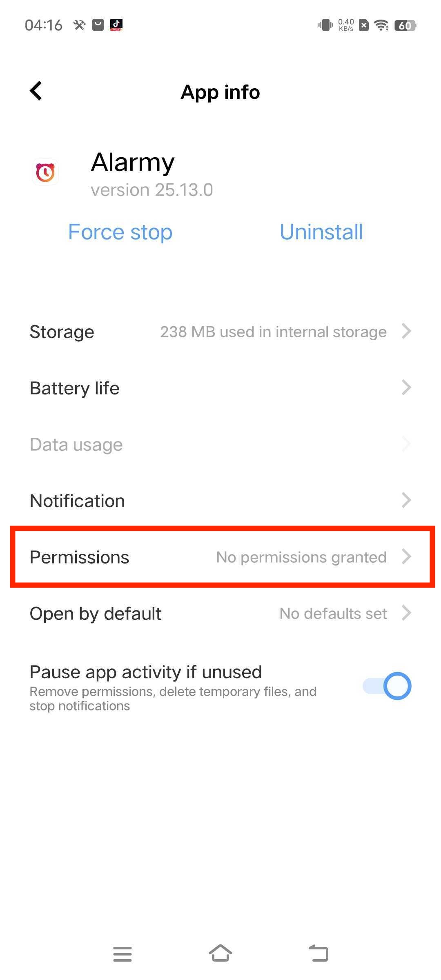Disable Pause app activity if unused switch
441x980 pixels.
click(x=387, y=686)
